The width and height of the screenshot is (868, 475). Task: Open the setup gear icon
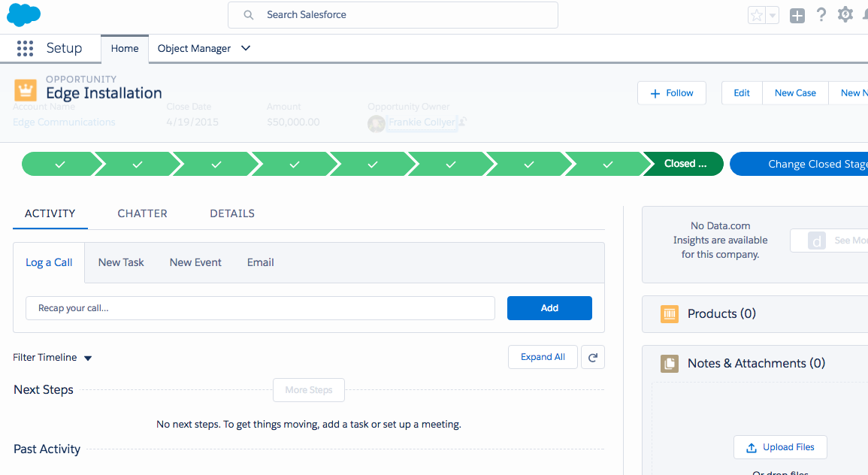point(845,14)
